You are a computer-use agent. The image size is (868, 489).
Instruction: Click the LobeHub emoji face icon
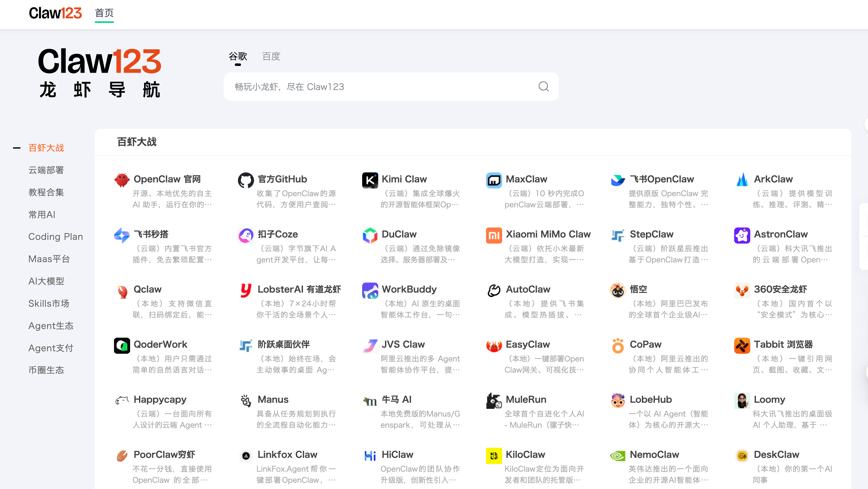[x=618, y=401]
